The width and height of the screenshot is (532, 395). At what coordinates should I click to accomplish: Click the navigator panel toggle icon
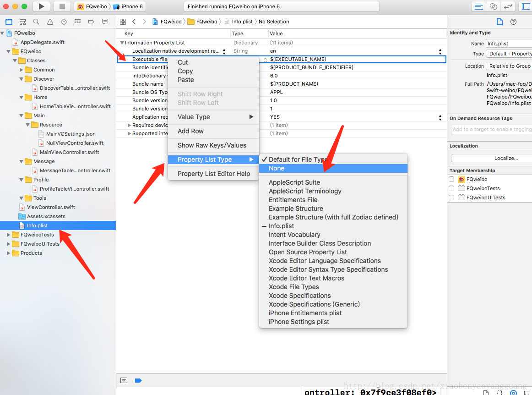click(526, 6)
